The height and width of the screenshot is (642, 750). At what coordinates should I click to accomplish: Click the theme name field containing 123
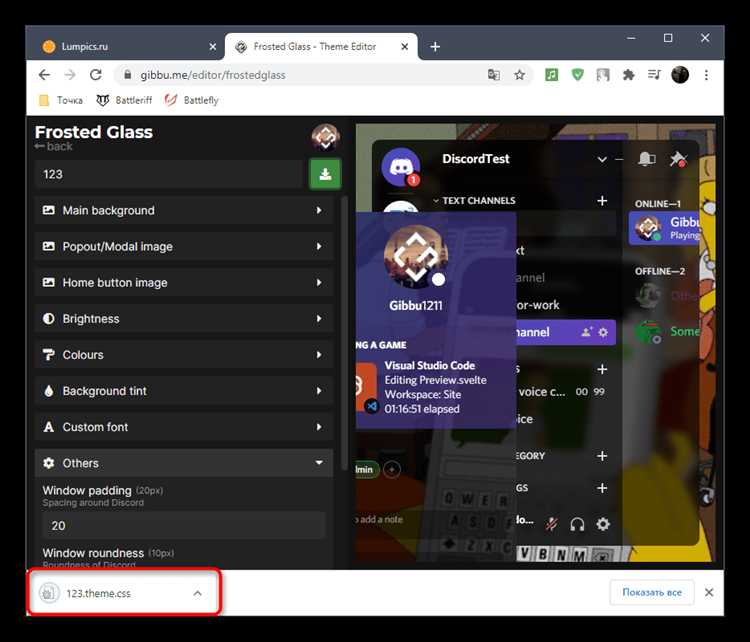[x=168, y=174]
